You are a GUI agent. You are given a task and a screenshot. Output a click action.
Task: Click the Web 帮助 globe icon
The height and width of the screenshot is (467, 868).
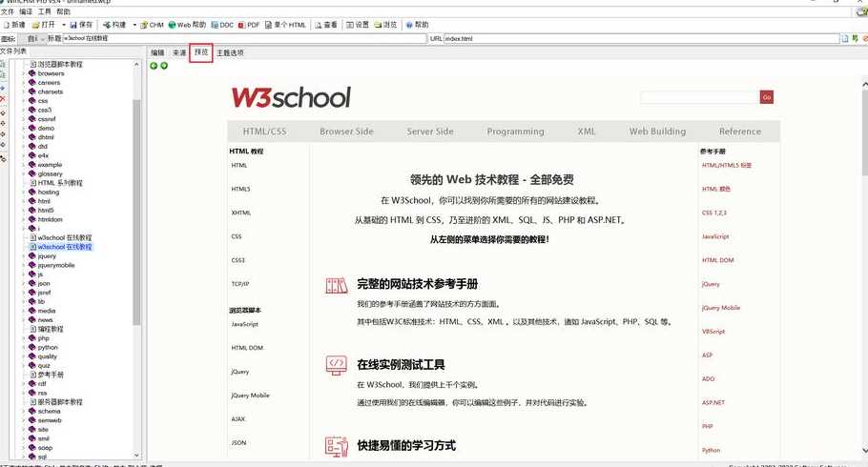click(x=172, y=25)
